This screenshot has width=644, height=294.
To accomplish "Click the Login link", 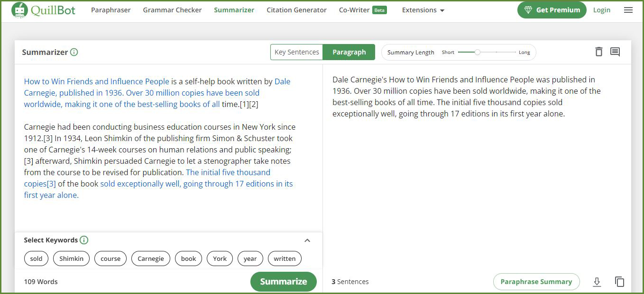I will click(602, 10).
